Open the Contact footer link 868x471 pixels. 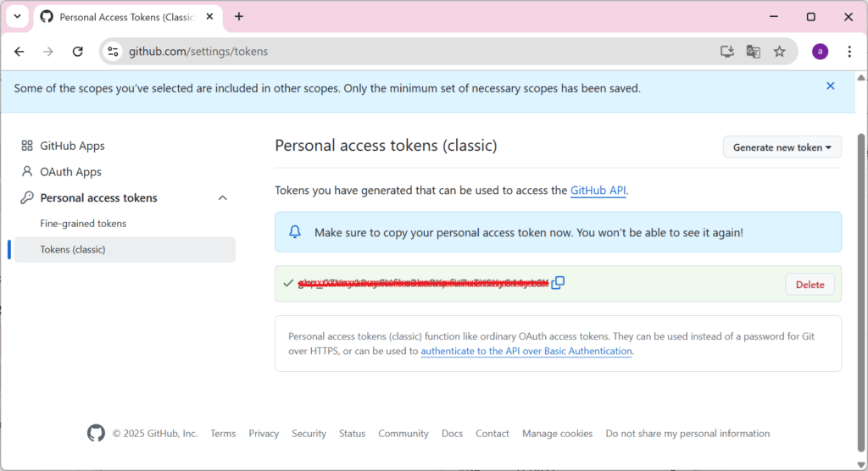point(492,434)
